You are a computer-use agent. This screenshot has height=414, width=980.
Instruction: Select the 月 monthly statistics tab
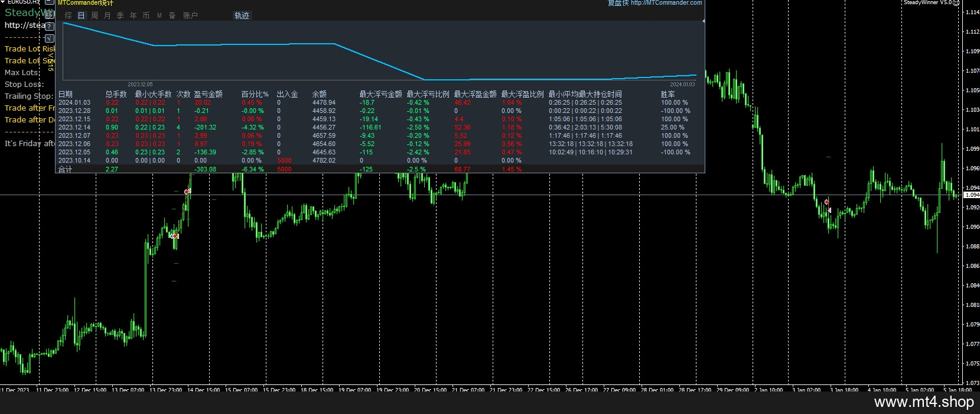point(107,15)
